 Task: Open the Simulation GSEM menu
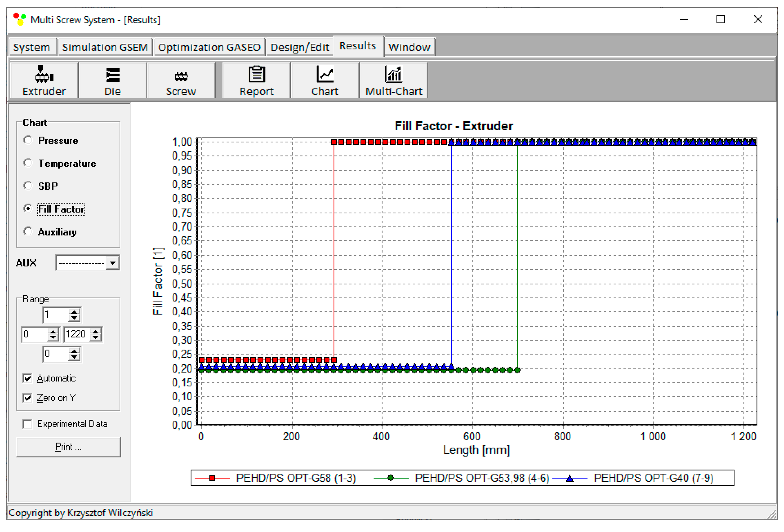click(x=105, y=47)
